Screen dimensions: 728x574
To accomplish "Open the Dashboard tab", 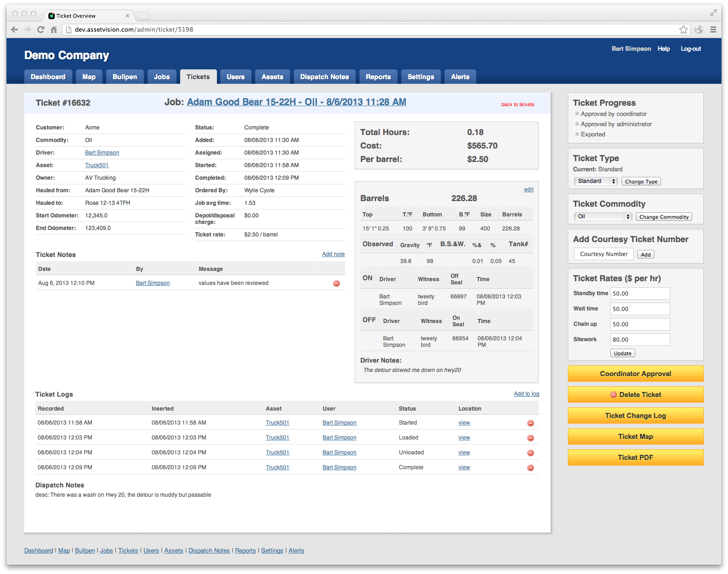I will [x=48, y=77].
